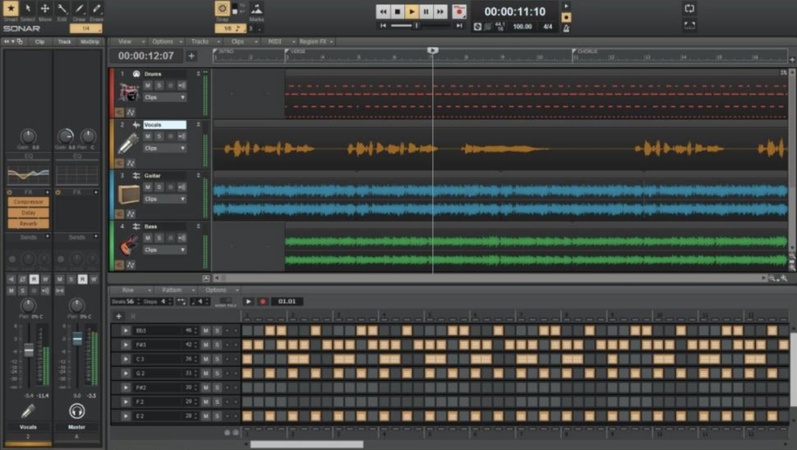Open the Marks mountain icon
Screen dimensions: 797x450
[257, 8]
